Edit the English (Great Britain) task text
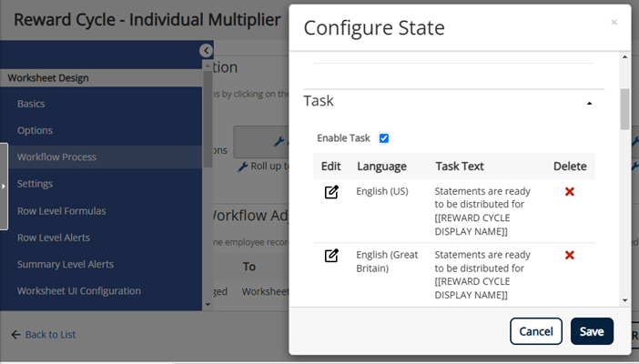Viewport: 639px width, 364px height. 331,256
